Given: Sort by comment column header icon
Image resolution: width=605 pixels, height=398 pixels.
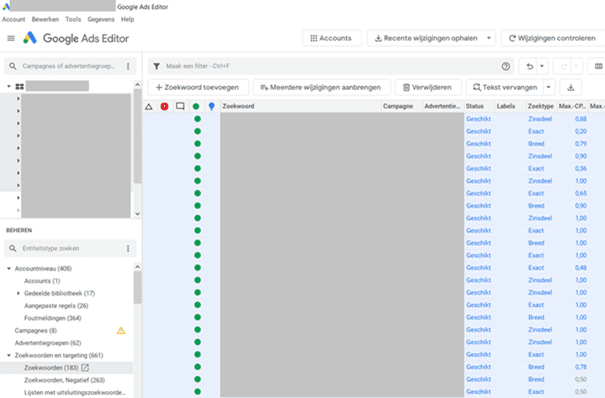Looking at the screenshot, I should point(180,106).
